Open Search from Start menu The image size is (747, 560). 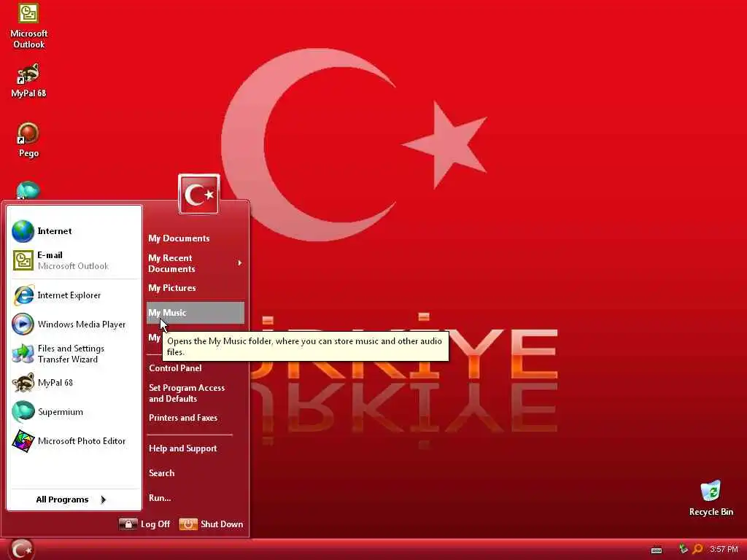click(x=196, y=473)
